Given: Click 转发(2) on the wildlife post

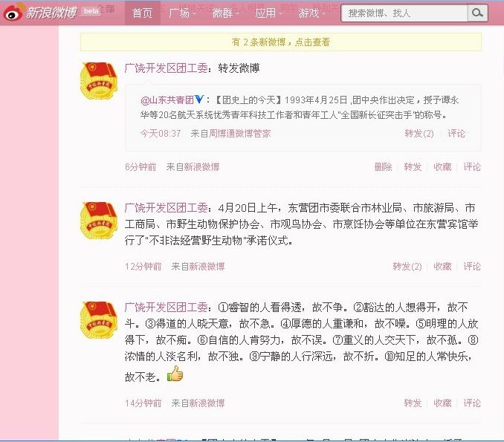Looking at the screenshot, I should [x=407, y=266].
